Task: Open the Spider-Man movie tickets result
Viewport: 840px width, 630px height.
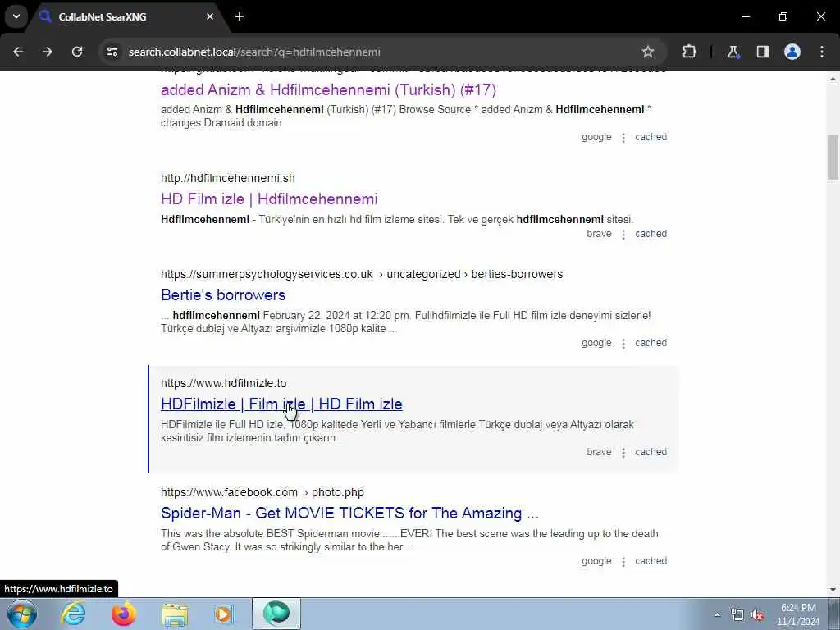Action: (349, 514)
